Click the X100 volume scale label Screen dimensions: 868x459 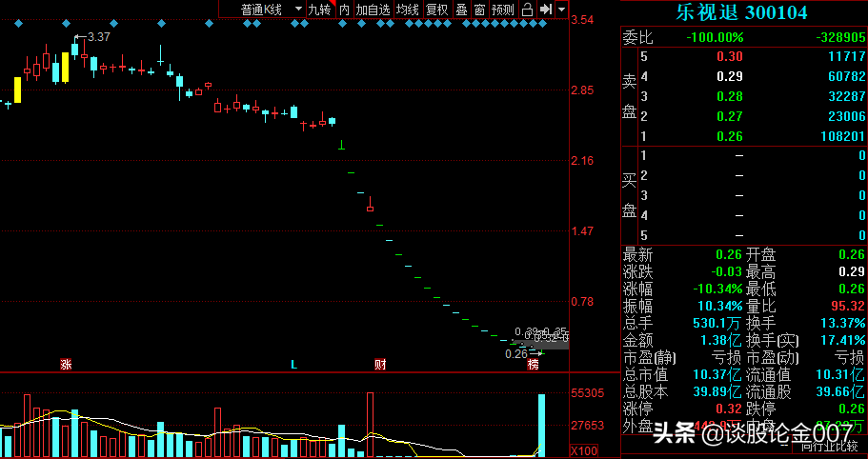pos(583,450)
